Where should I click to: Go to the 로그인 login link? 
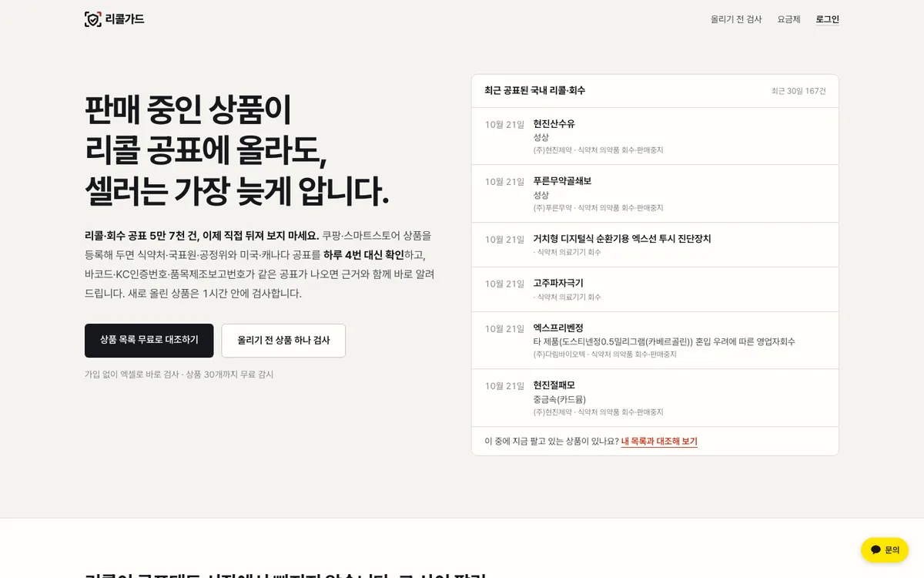point(828,19)
